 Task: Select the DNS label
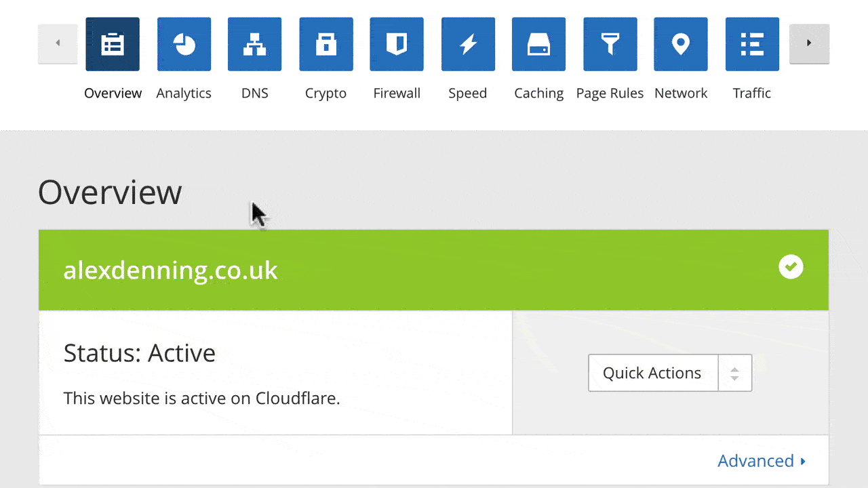coord(255,94)
